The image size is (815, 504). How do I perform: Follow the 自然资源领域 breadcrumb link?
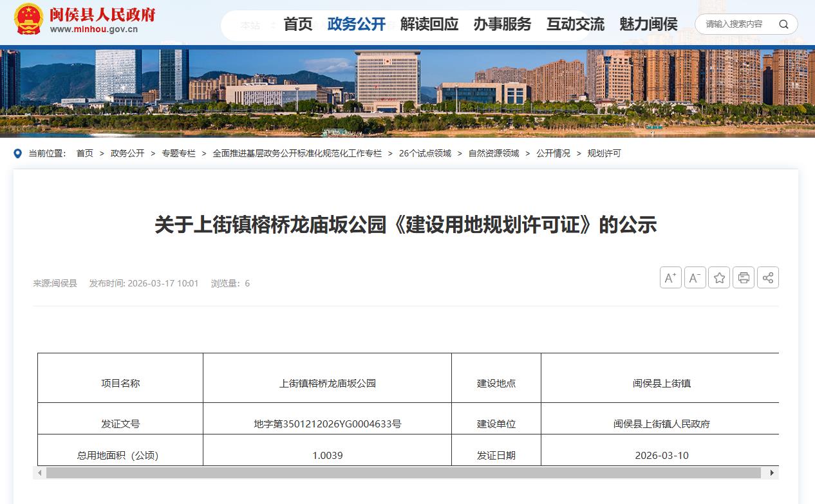pyautogui.click(x=493, y=153)
